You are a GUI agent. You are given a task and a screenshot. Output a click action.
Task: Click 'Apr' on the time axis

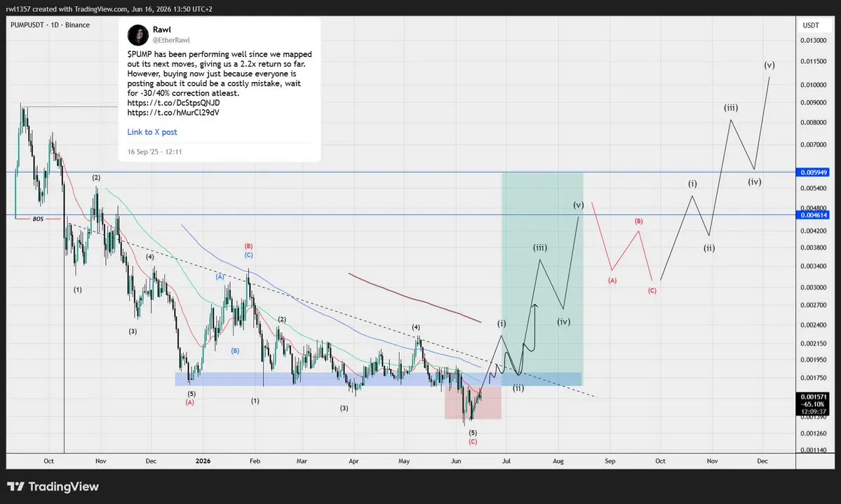[354, 461]
